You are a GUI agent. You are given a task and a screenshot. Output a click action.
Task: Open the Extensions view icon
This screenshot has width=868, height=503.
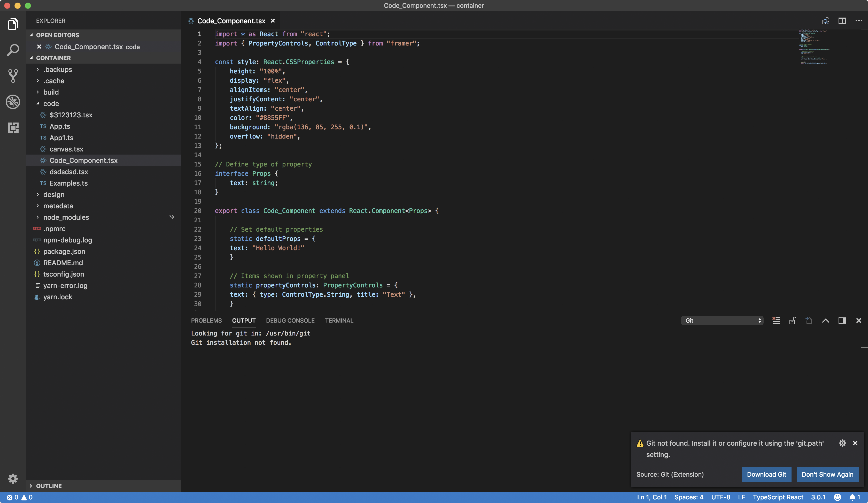(x=13, y=128)
